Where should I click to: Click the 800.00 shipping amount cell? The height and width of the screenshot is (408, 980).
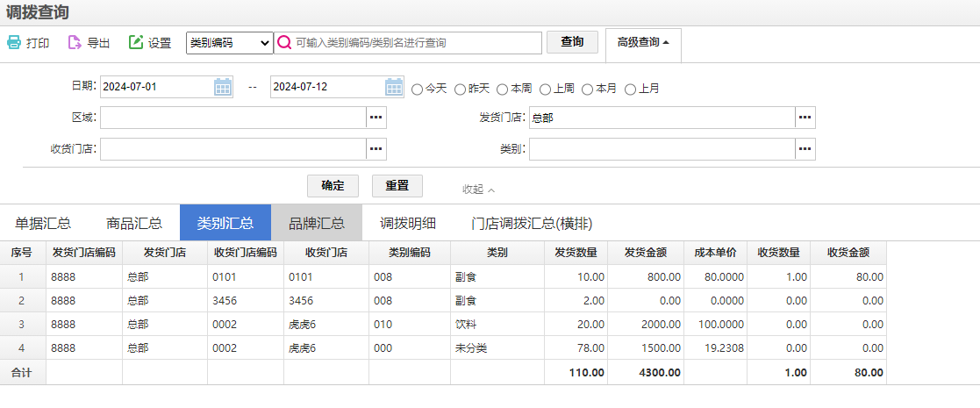pyautogui.click(x=646, y=276)
